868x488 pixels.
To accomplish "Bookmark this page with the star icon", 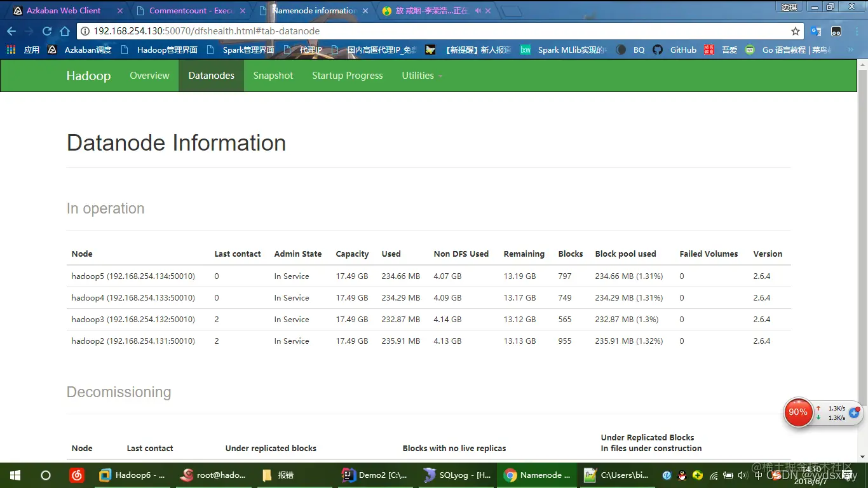I will [795, 31].
